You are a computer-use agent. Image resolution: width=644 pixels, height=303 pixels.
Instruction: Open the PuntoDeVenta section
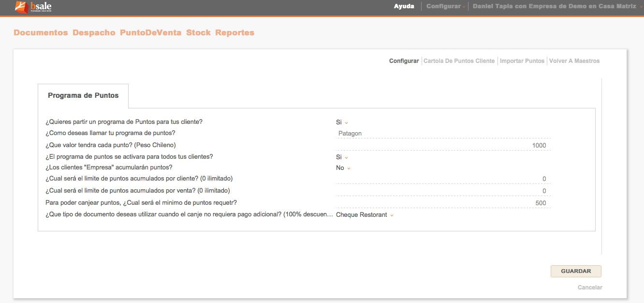[150, 32]
